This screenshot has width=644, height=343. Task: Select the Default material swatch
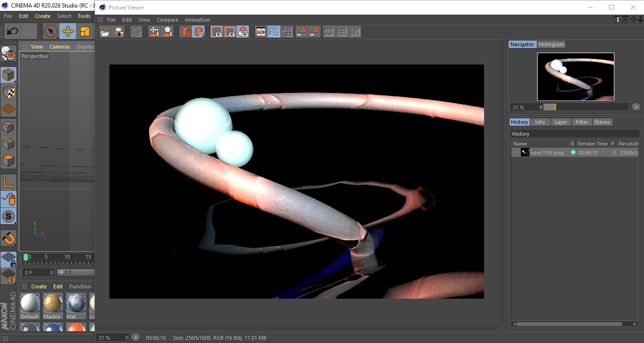point(29,306)
